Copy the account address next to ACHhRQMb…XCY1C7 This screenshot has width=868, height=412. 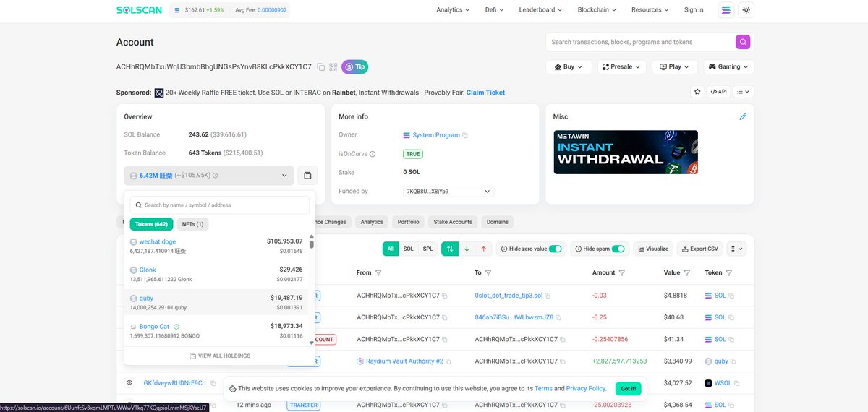coord(321,67)
